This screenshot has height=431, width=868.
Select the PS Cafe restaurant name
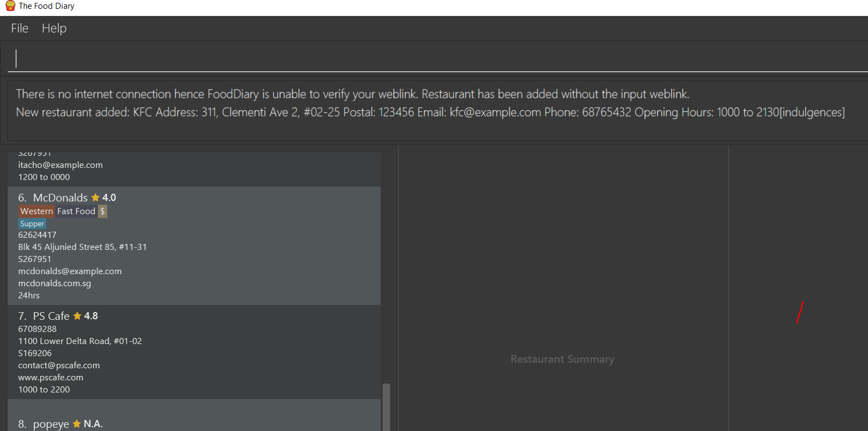[51, 316]
